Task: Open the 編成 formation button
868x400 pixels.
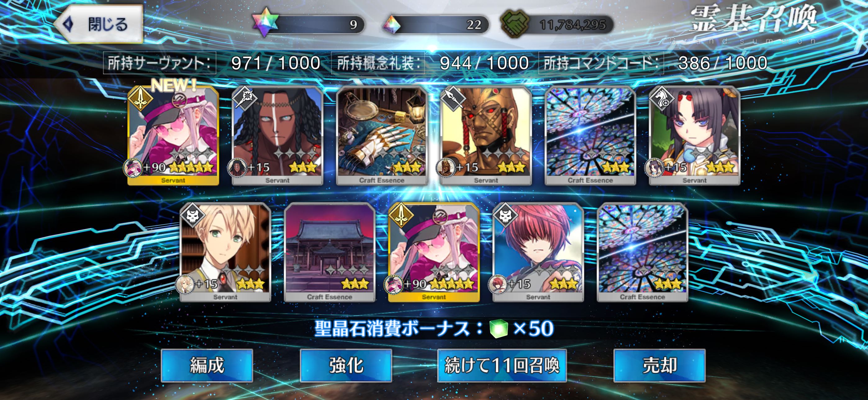Action: click(x=207, y=365)
